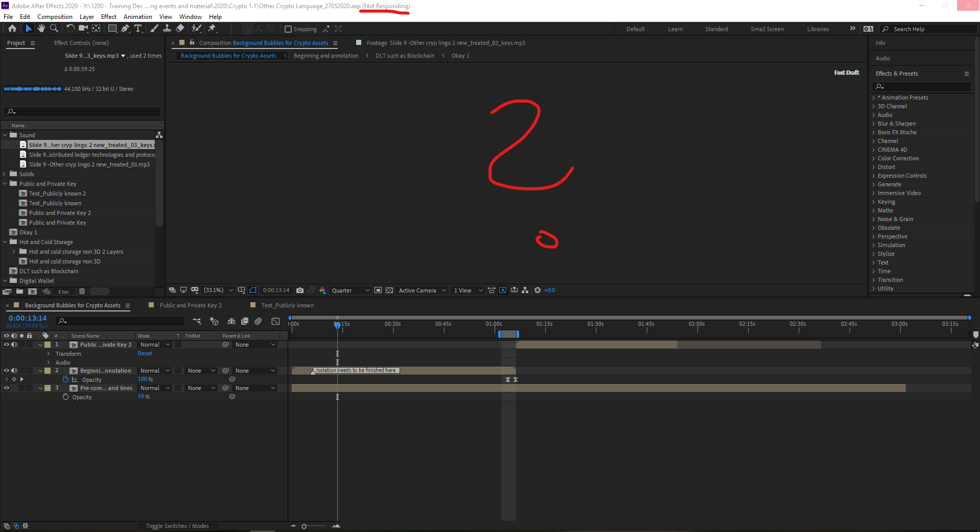Select the Clone Stamp tool
Image resolution: width=980 pixels, height=532 pixels.
(x=167, y=29)
